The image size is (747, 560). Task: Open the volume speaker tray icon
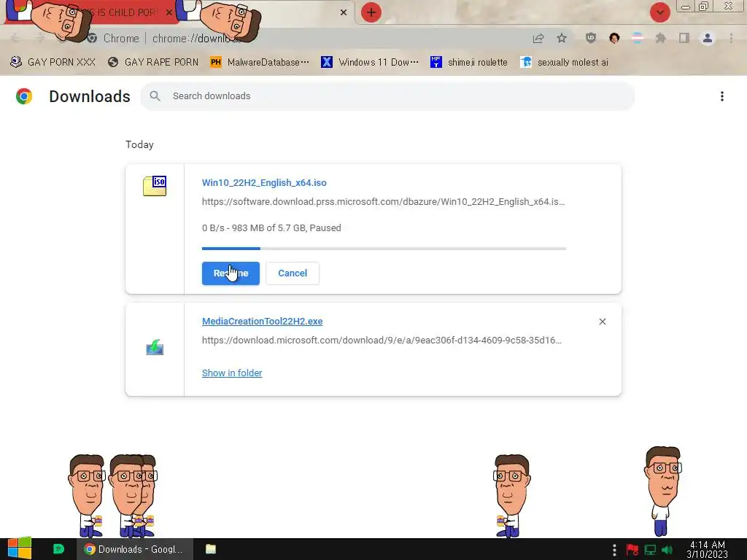coord(667,550)
